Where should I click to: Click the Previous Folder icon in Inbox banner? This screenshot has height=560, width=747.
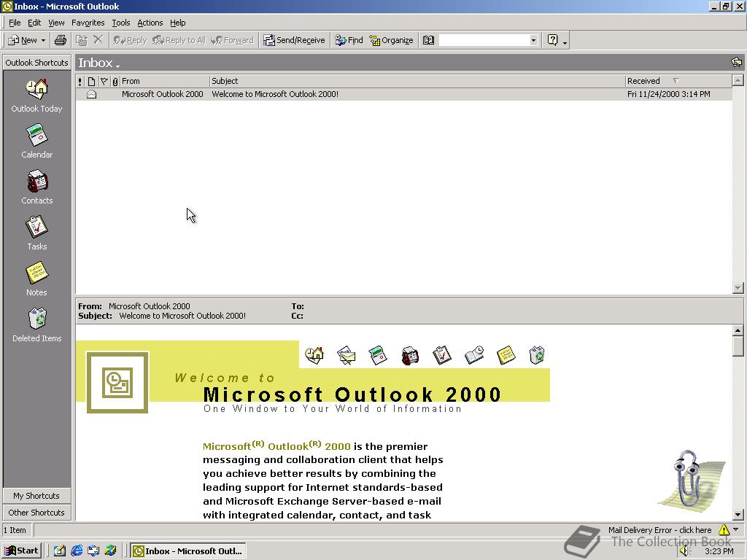click(x=736, y=63)
